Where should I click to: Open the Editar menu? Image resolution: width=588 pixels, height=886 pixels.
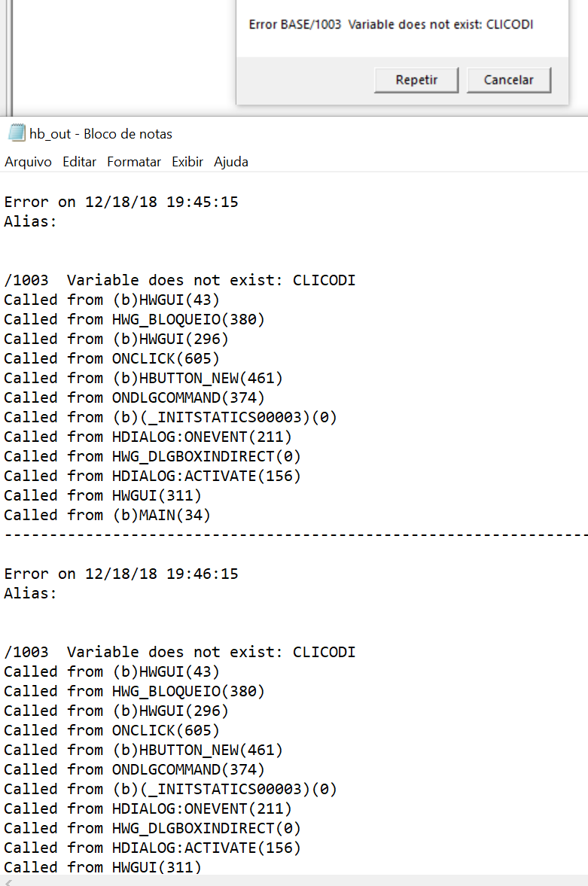click(x=79, y=162)
